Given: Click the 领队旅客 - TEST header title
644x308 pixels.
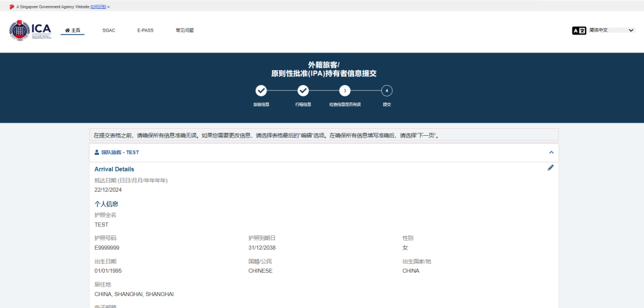Looking at the screenshot, I should pyautogui.click(x=120, y=152).
